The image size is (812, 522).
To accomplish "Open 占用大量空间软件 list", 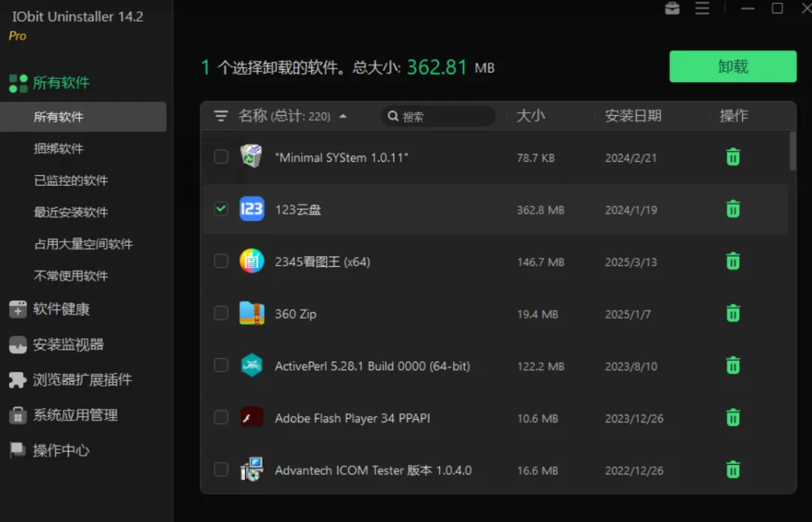I will click(x=83, y=244).
